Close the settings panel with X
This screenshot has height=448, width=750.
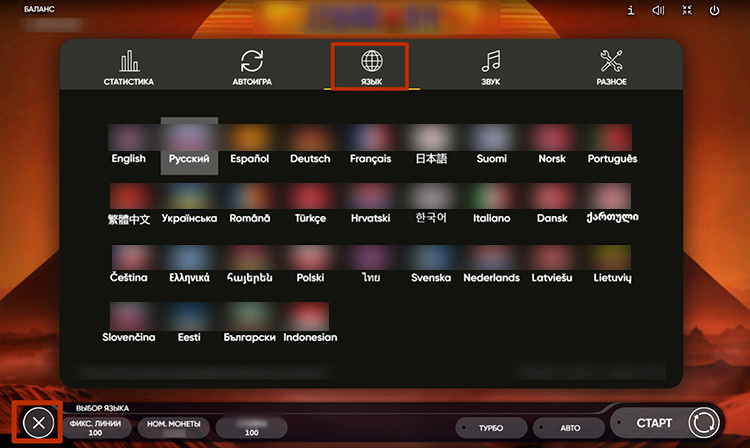[x=38, y=423]
